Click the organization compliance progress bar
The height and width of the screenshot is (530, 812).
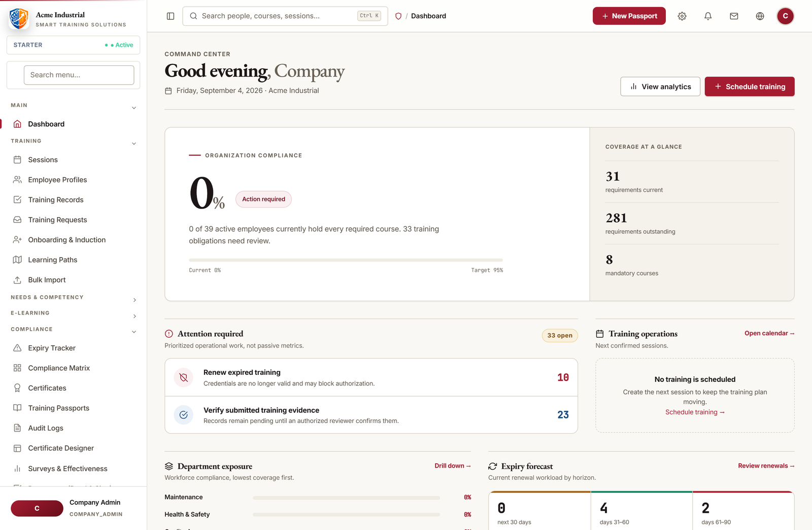[x=346, y=260]
